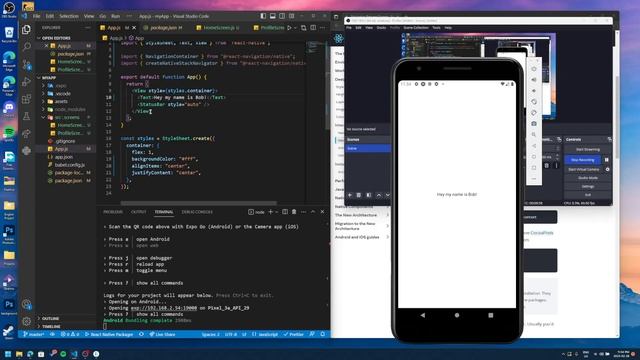Open the Testing flask view in activity bar
640x360 pixels.
click(x=27, y=116)
